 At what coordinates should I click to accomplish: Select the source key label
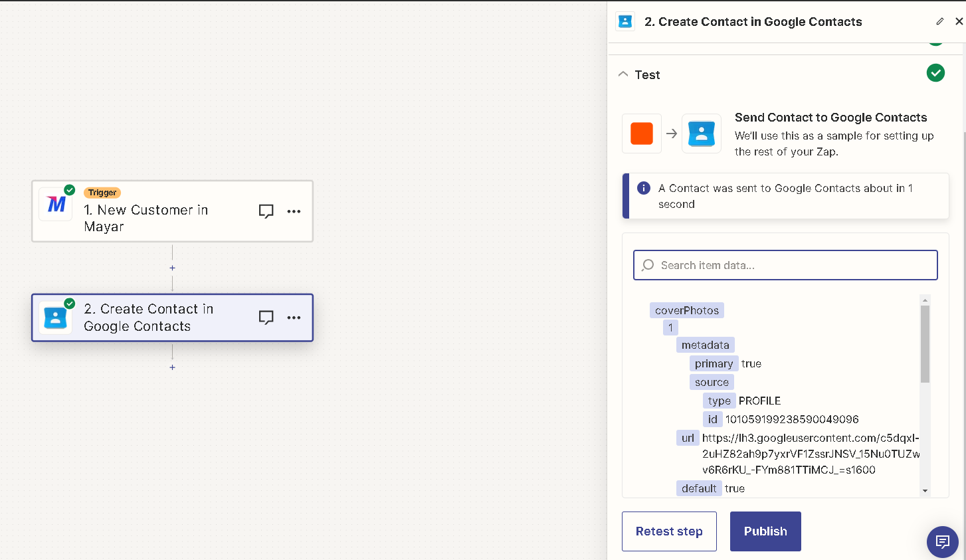point(712,382)
